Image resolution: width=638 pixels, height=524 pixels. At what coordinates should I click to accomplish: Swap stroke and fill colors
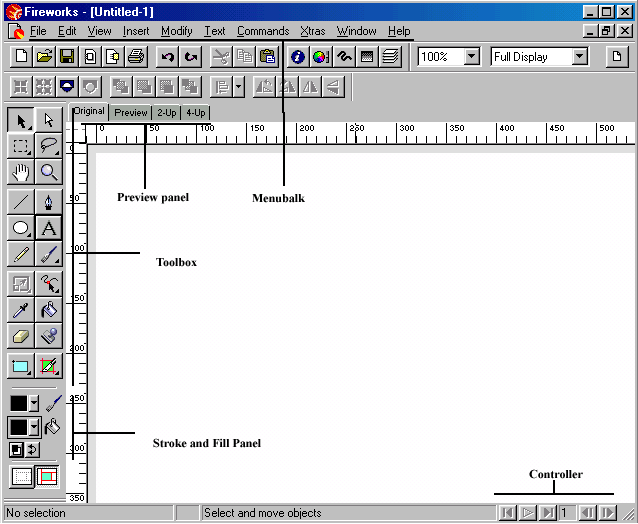click(x=32, y=450)
